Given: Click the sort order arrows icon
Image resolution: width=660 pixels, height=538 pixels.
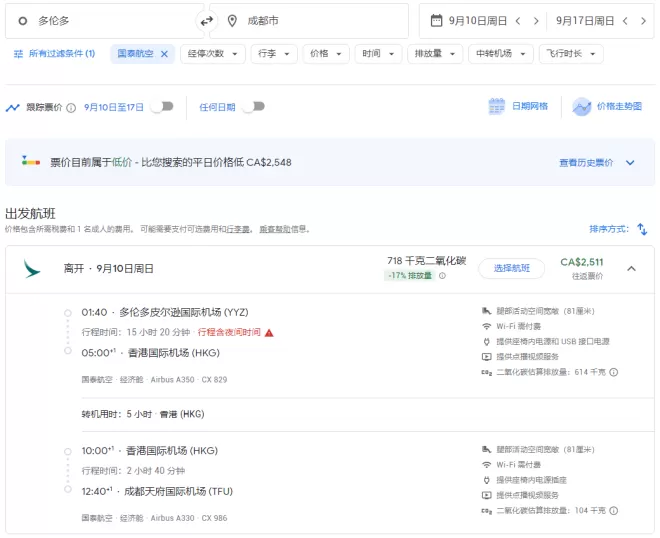Looking at the screenshot, I should (x=642, y=229).
